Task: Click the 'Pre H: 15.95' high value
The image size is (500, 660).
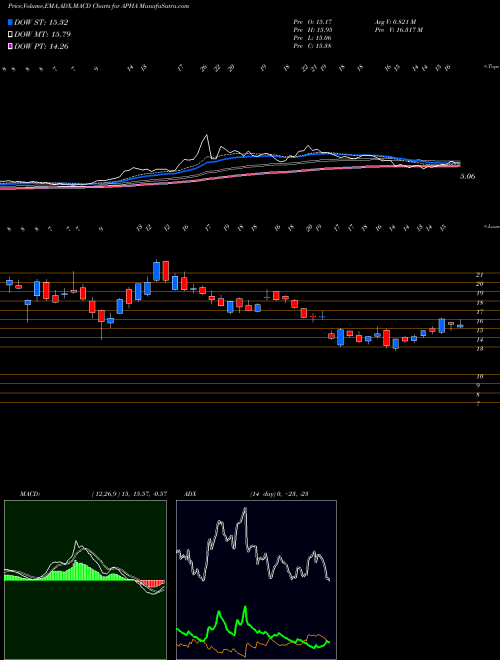Action: (x=312, y=29)
